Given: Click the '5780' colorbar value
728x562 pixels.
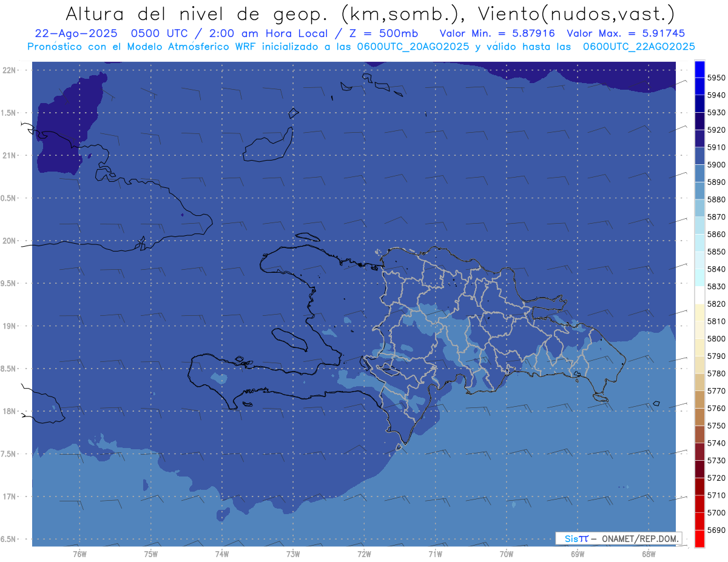Looking at the screenshot, I should (716, 373).
